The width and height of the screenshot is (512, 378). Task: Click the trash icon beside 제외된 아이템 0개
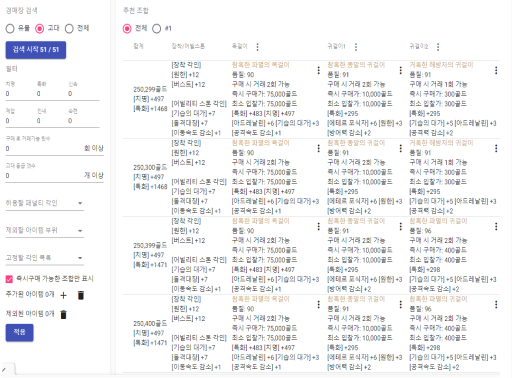point(63,314)
